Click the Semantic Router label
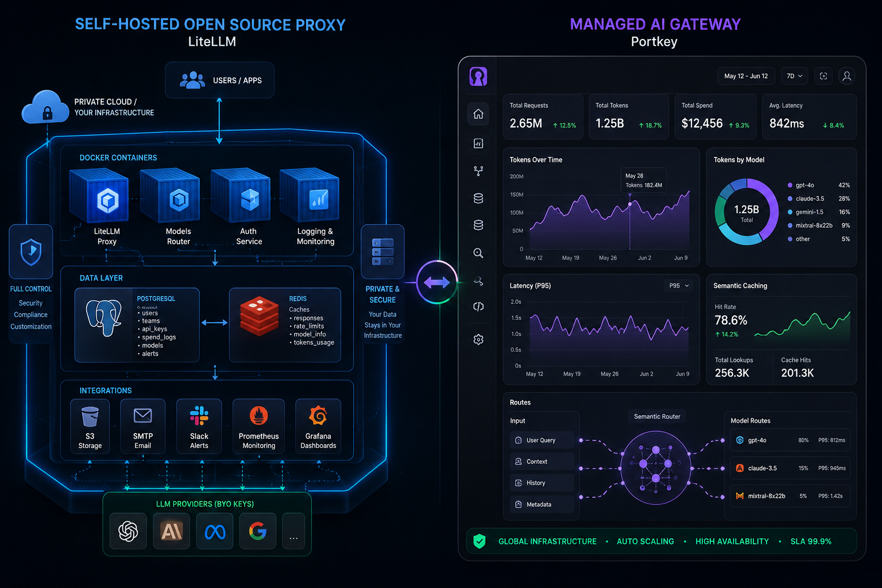This screenshot has height=588, width=882. [657, 417]
